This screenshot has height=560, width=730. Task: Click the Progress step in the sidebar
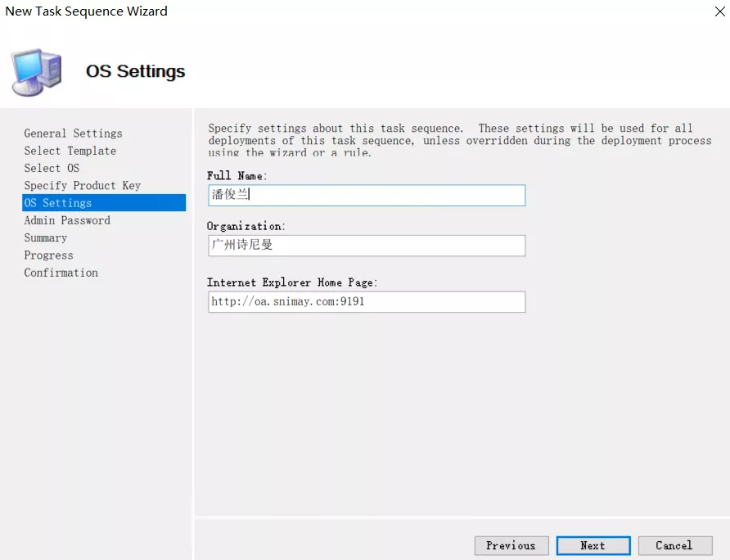[x=48, y=255]
